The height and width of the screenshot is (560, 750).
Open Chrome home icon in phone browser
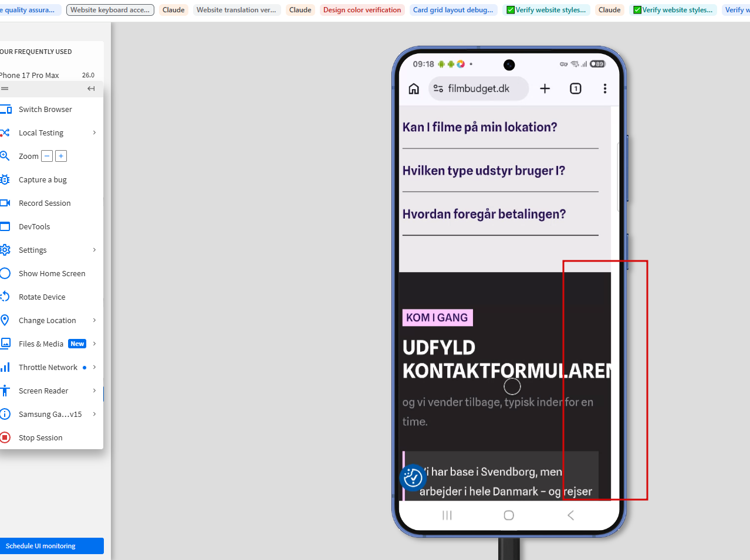(414, 89)
